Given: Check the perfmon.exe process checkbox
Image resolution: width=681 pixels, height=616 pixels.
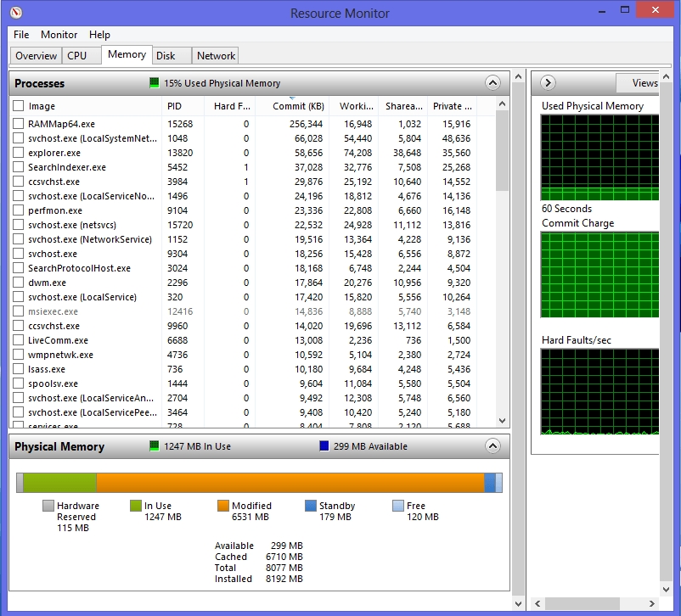Looking at the screenshot, I should (18, 210).
